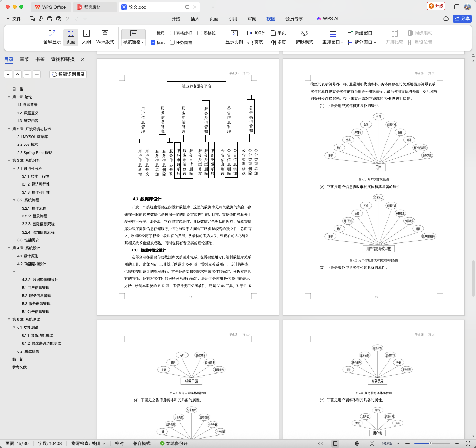Open 新建窗口 new window
The height and width of the screenshot is (448, 476).
[x=360, y=33]
